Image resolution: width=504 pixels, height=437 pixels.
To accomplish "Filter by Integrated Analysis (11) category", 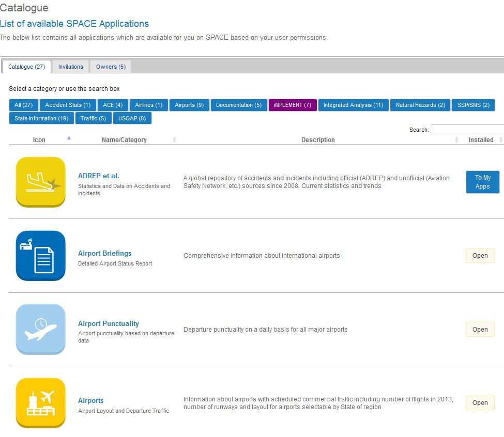I will click(353, 105).
